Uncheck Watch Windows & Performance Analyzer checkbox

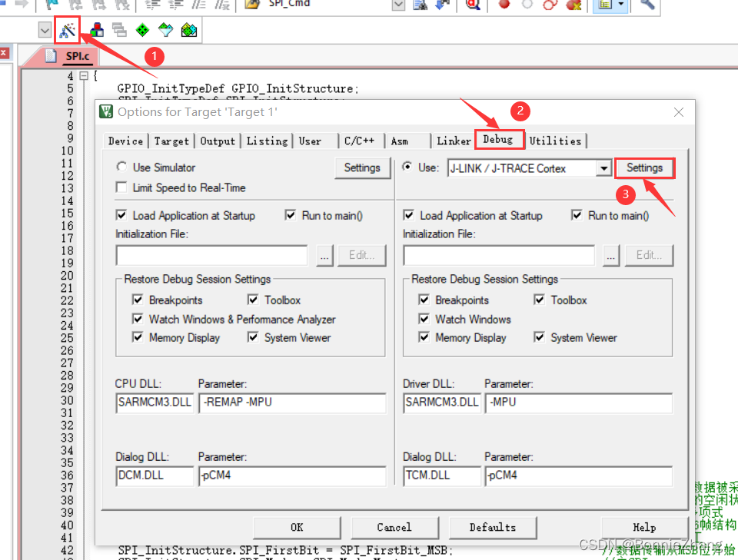pos(138,319)
